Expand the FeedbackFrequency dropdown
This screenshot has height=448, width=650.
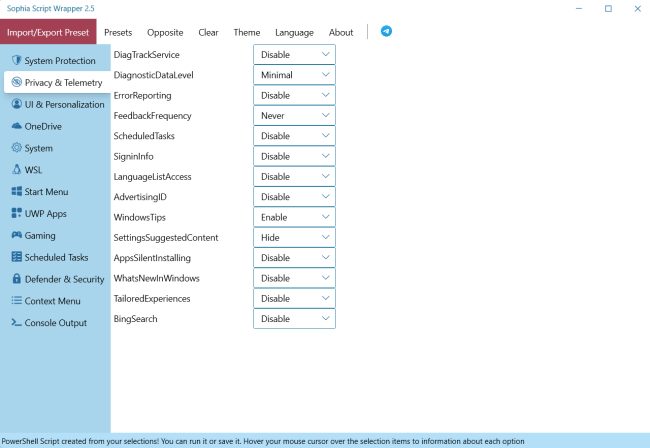point(294,116)
